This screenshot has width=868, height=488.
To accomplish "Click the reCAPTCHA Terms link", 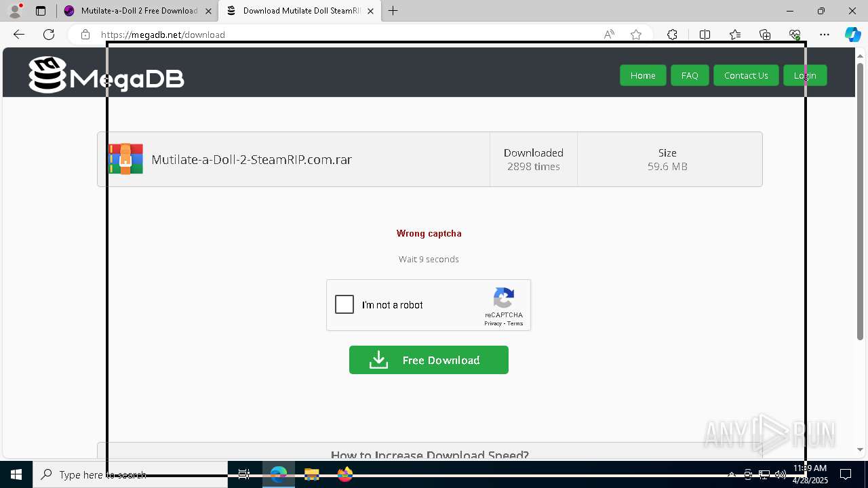I will tap(515, 323).
